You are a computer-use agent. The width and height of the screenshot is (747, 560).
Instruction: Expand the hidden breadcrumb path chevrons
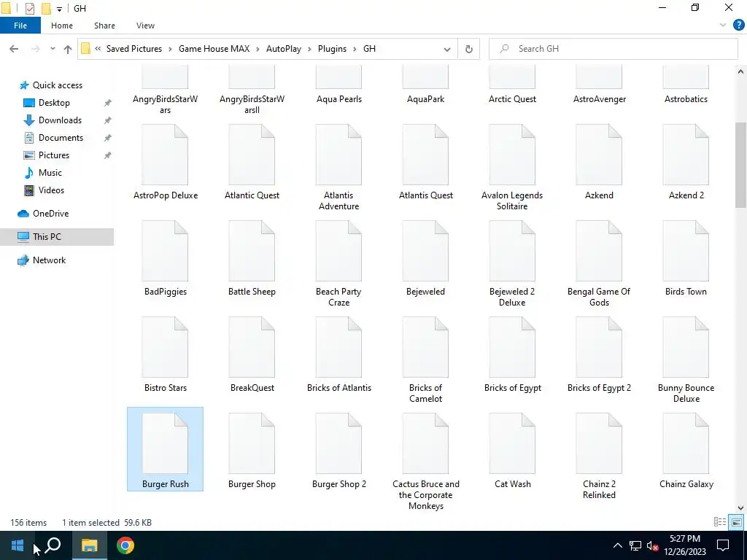(x=98, y=49)
